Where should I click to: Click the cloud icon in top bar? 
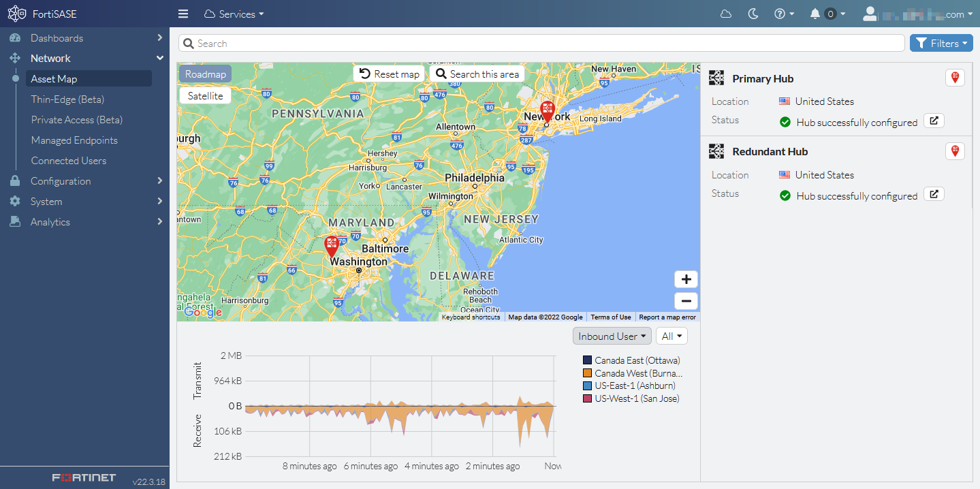click(x=726, y=14)
